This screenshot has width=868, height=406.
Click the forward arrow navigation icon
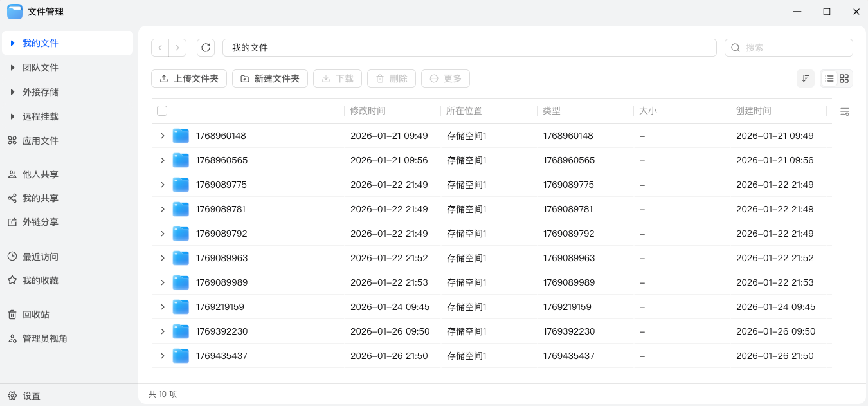tap(177, 48)
